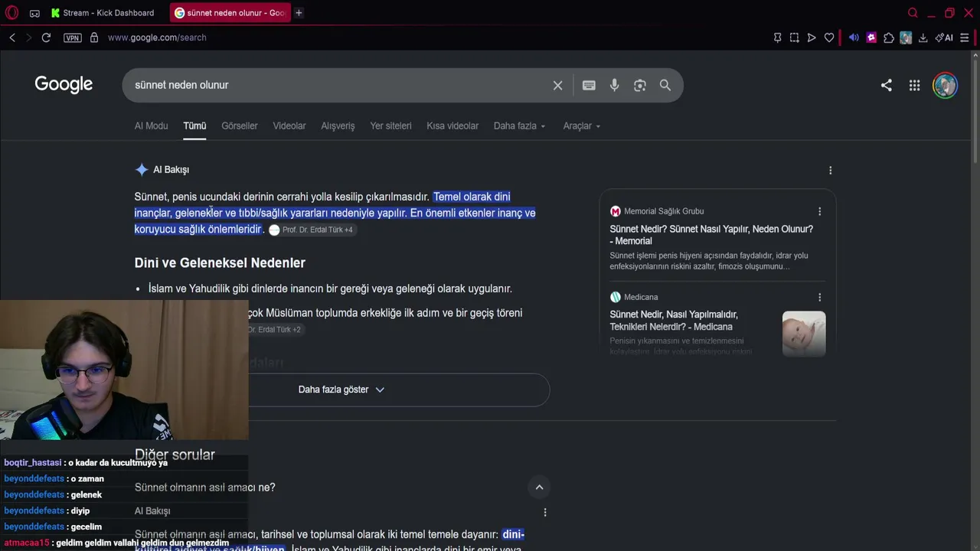Open the Görseller results tab
Screen dimensions: 980x551
[240, 126]
